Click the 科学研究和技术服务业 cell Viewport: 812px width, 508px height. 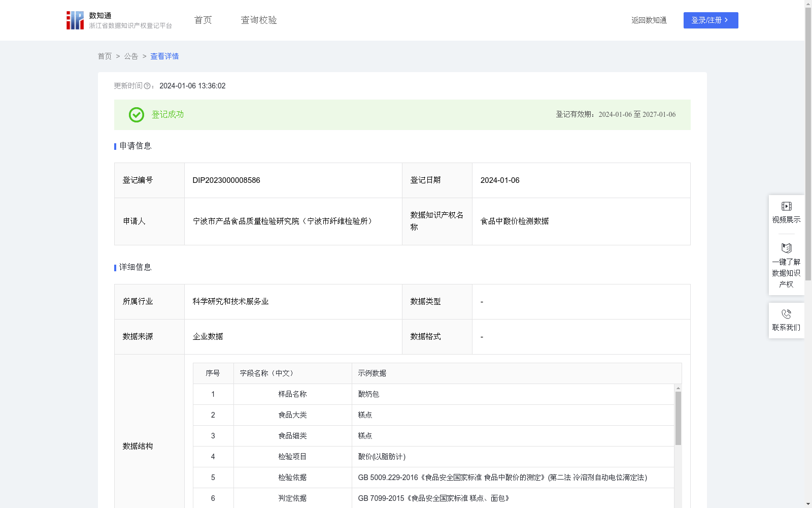click(293, 302)
